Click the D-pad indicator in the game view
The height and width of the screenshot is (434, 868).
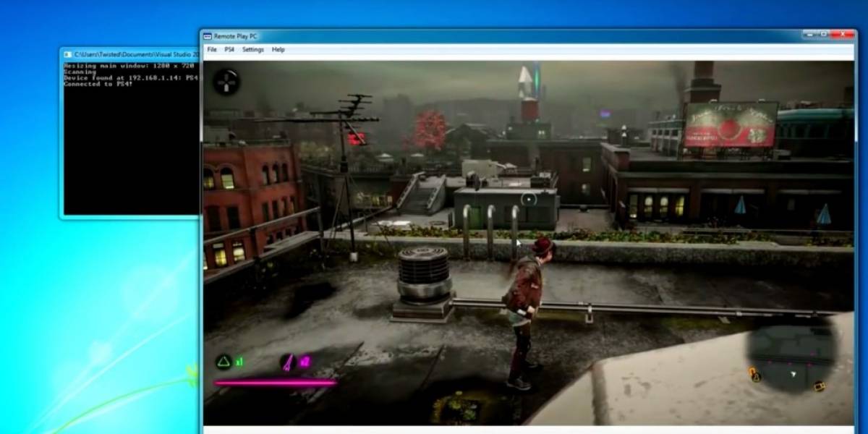(x=226, y=82)
